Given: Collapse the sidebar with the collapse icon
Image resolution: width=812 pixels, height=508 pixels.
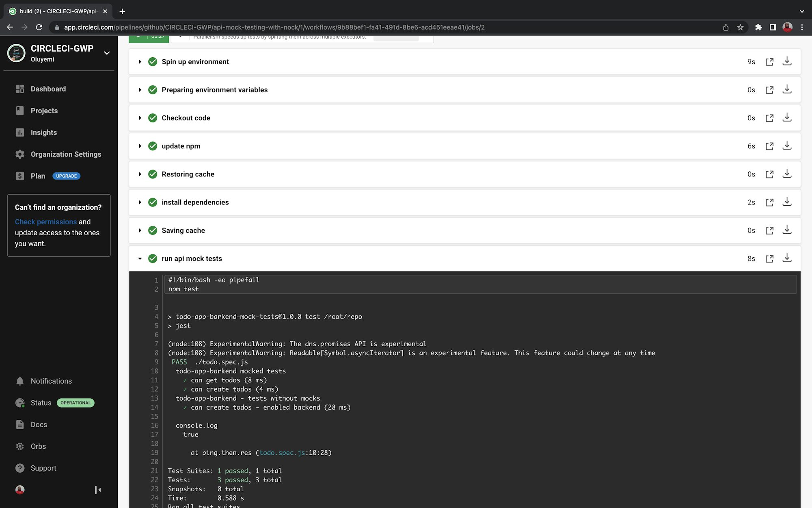Looking at the screenshot, I should 97,490.
